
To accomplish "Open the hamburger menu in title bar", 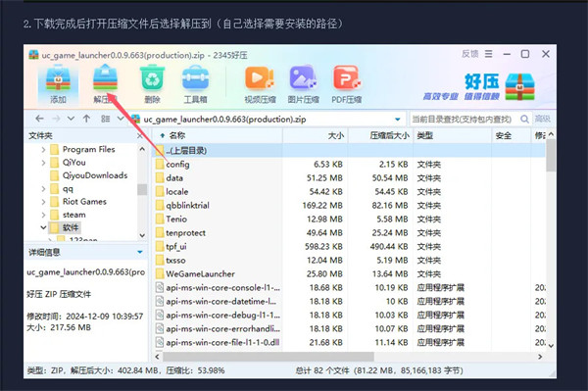I will pyautogui.click(x=488, y=54).
